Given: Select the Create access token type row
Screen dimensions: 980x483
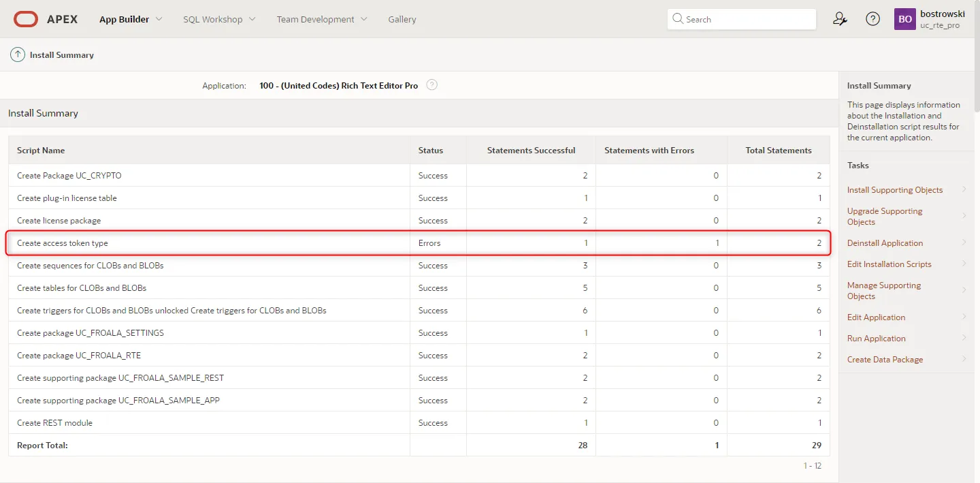Looking at the screenshot, I should [419, 243].
